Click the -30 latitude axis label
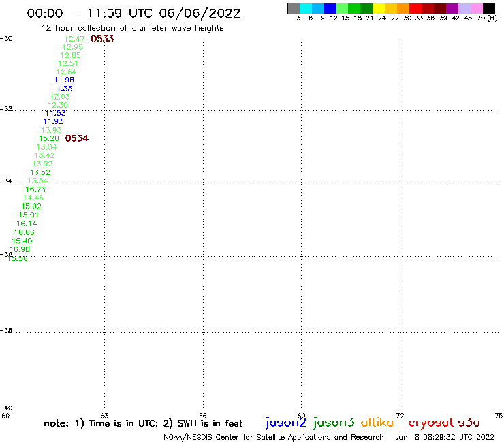This screenshot has width=504, height=443. click(x=6, y=39)
